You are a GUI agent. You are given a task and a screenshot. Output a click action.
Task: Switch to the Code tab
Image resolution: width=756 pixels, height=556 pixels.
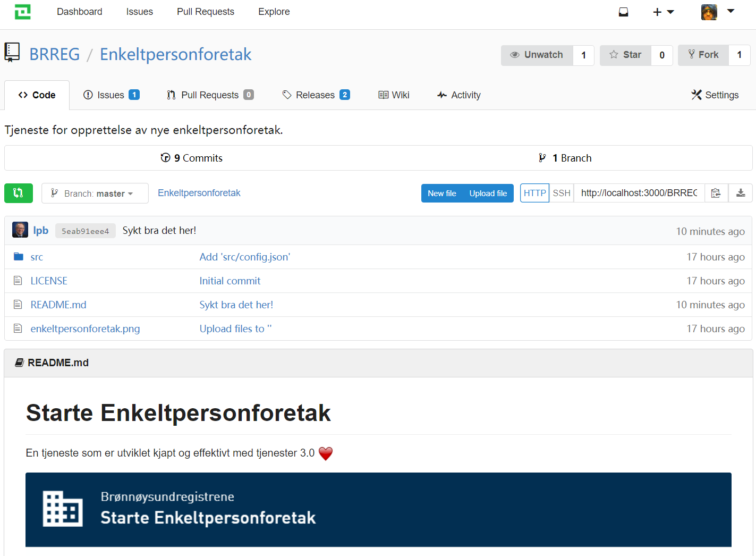(37, 95)
